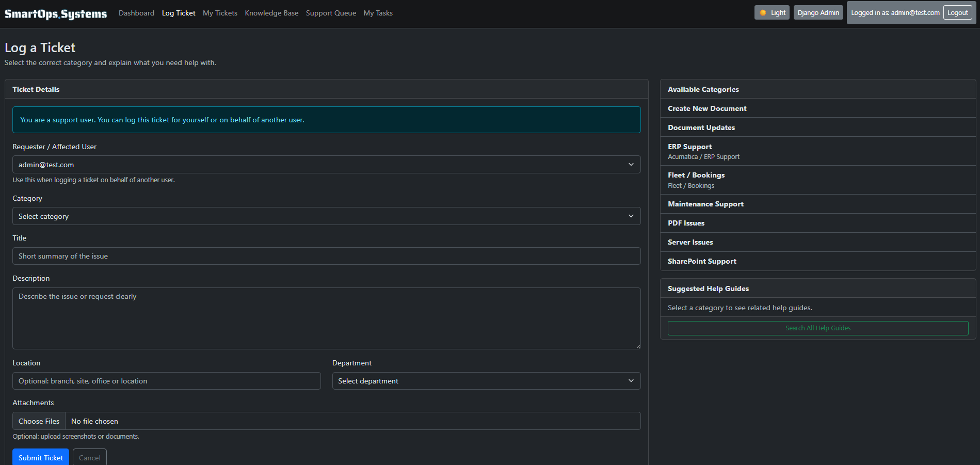
Task: Click the Search All Help Guides button
Action: pos(818,328)
